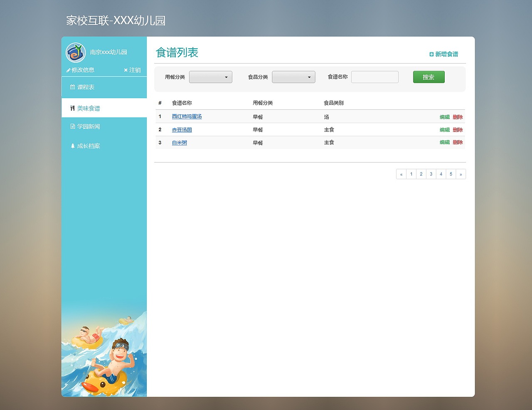
Task: Click the » next-page pagination control
Action: 461,174
